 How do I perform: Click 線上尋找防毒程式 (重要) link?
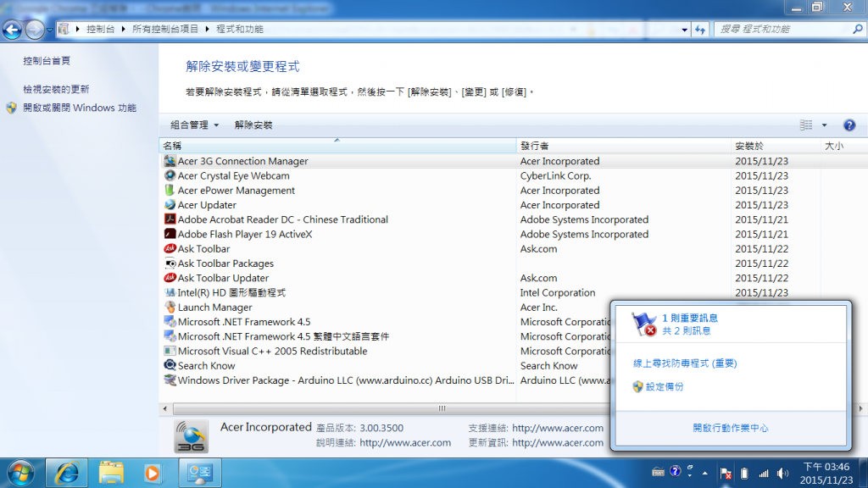click(x=685, y=363)
